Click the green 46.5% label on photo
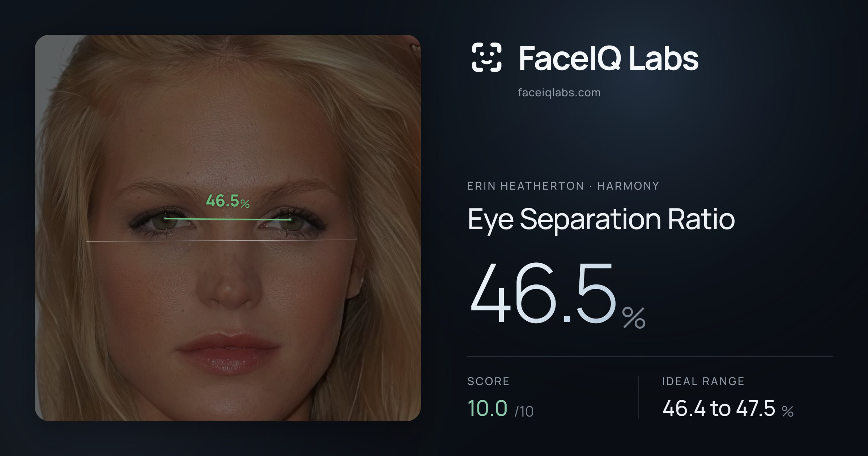The width and height of the screenshot is (868, 456). click(227, 201)
